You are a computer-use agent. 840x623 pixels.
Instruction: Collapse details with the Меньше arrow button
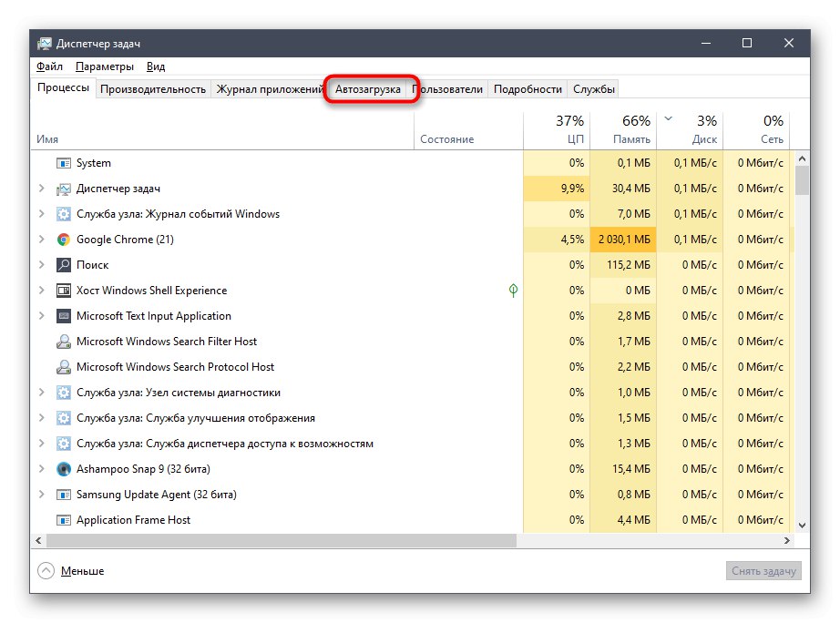[46, 571]
